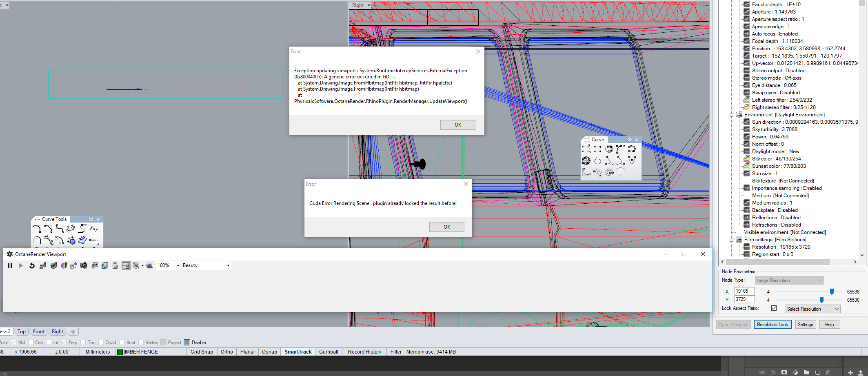The height and width of the screenshot is (376, 868).
Task: Toggle the viewport resolution lock padlock icon
Action: tap(115, 266)
